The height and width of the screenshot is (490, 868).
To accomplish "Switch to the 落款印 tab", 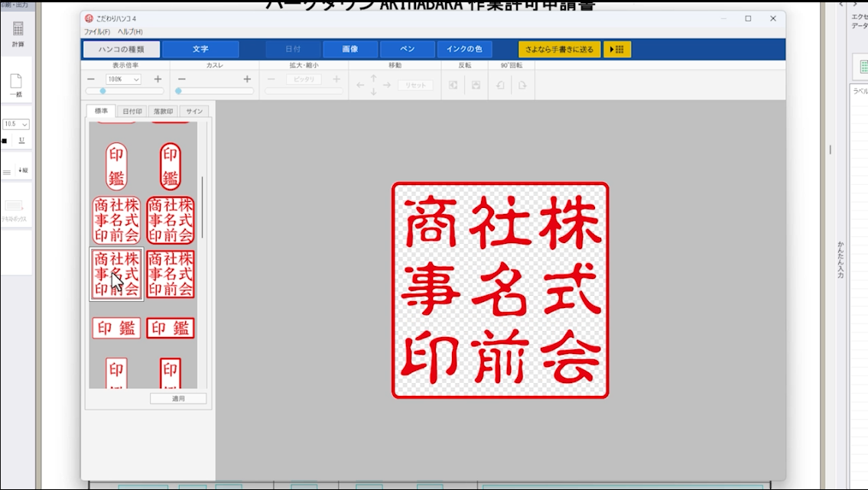I will tap(162, 112).
